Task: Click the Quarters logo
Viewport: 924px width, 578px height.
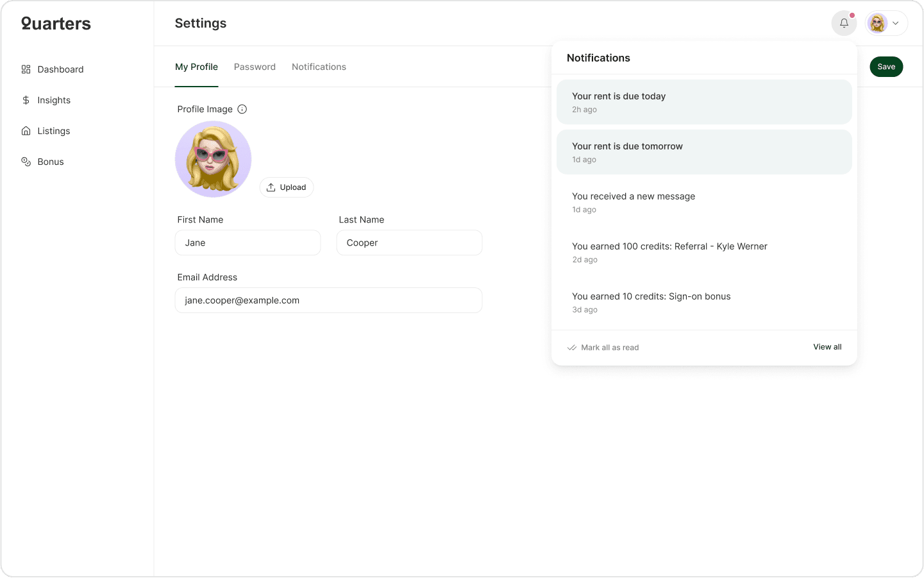Action: click(55, 23)
